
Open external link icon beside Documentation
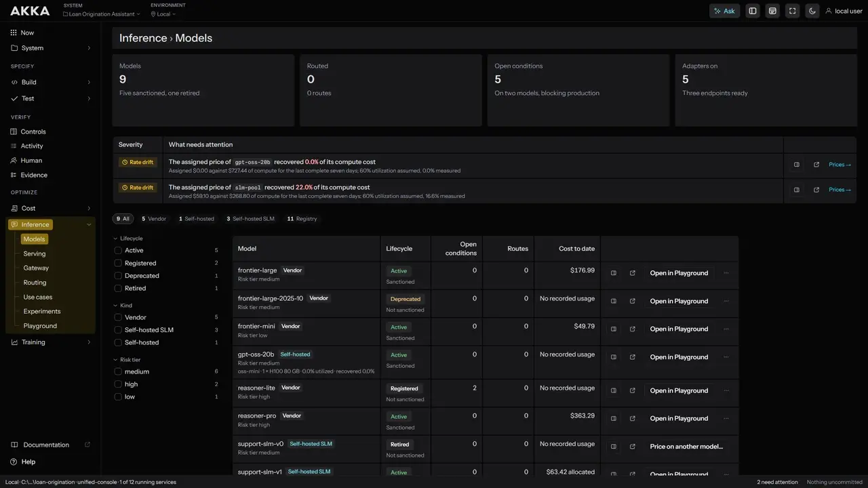point(87,445)
